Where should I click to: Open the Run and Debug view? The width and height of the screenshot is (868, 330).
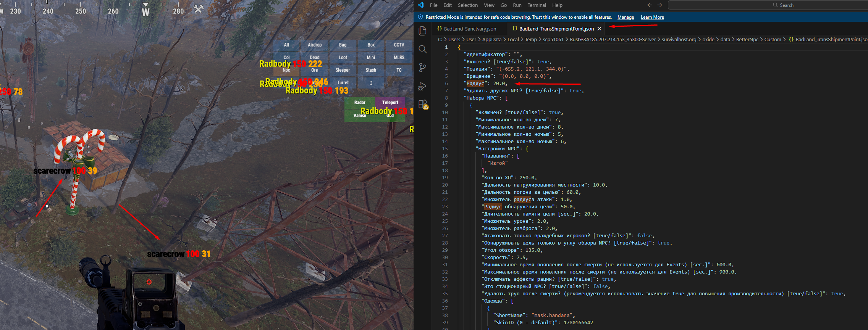click(x=422, y=86)
